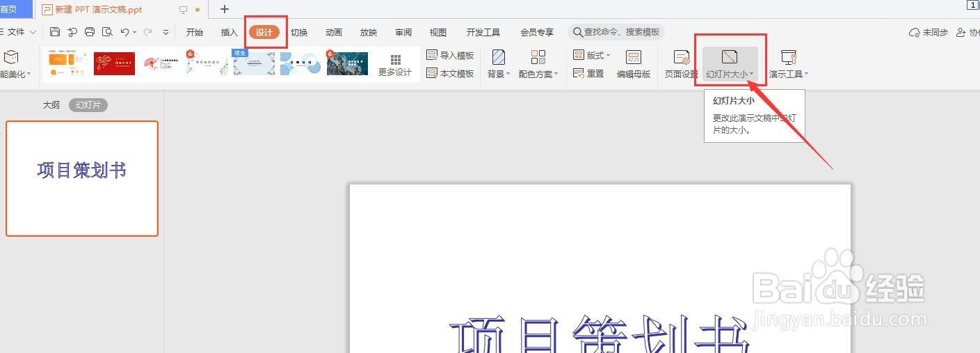The width and height of the screenshot is (980, 353).
Task: Switch to the 插入 ribbon tab
Action: point(230,32)
